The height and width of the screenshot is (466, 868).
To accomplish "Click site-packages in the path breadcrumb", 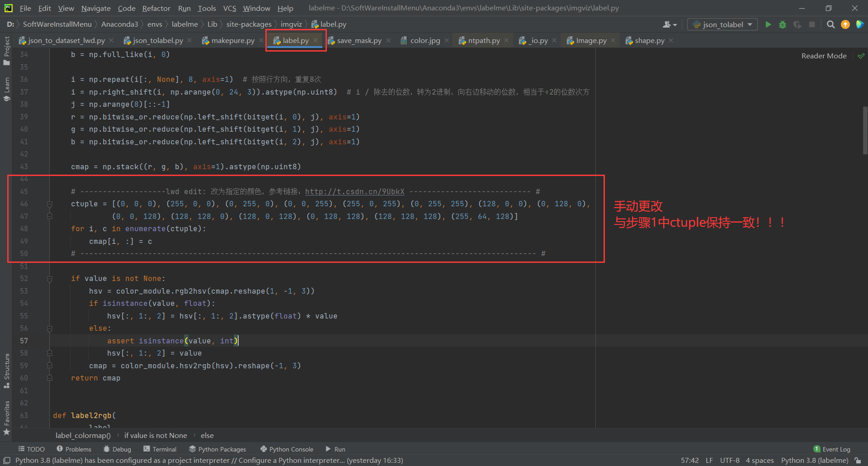I will click(249, 24).
